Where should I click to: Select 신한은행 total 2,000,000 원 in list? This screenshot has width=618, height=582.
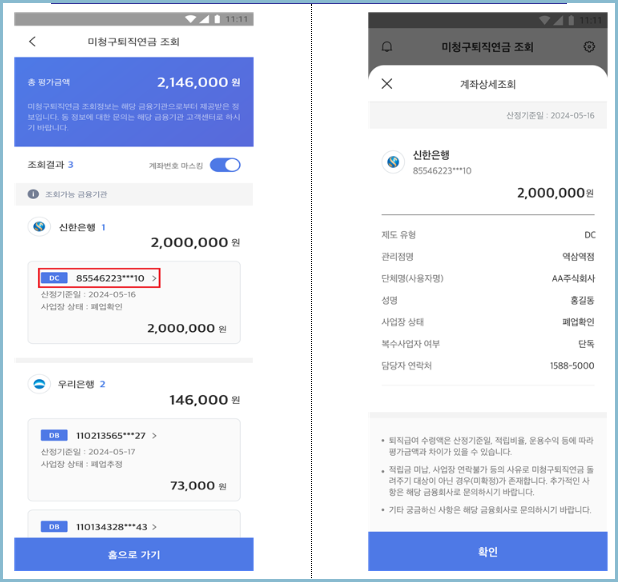pos(195,242)
